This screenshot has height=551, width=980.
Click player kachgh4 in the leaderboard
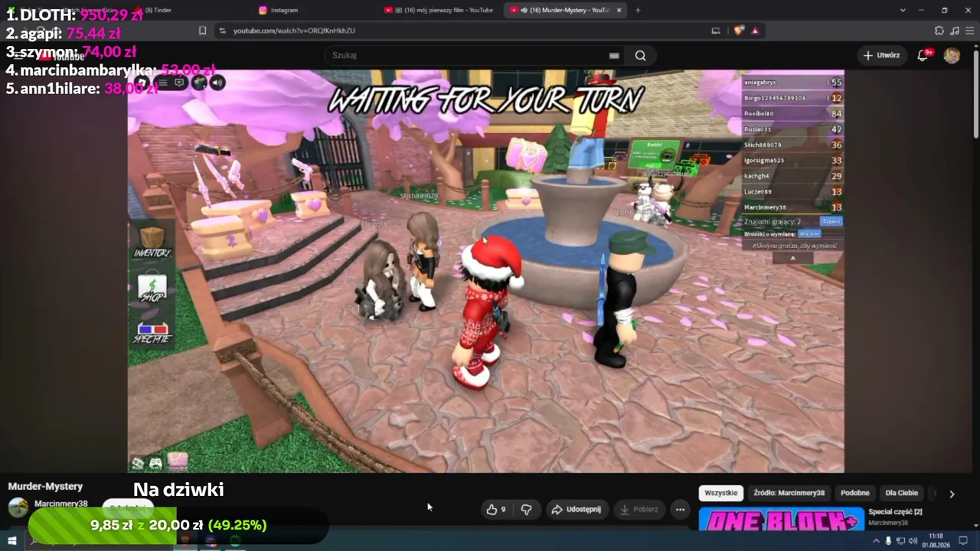click(x=792, y=176)
